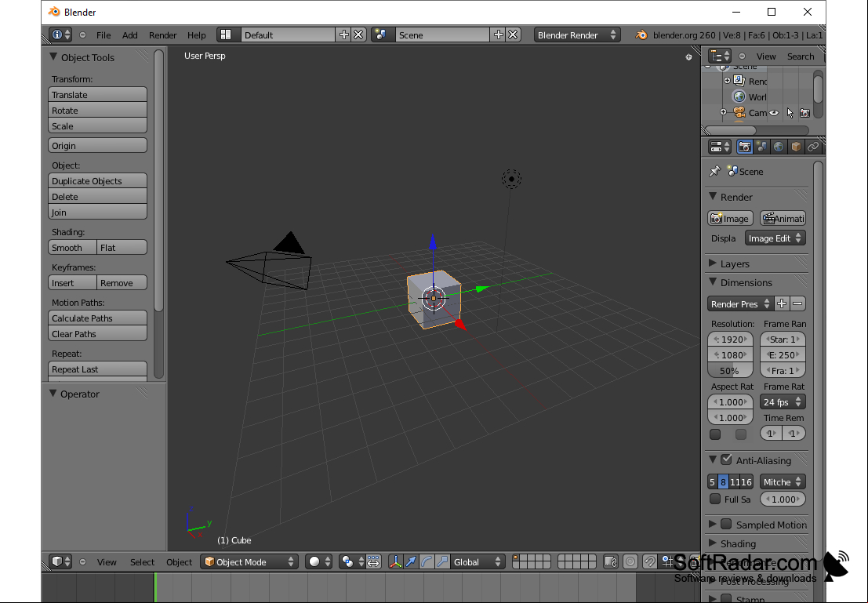Screen dimensions: 868x603
Task: Open the Add menu
Action: (130, 35)
